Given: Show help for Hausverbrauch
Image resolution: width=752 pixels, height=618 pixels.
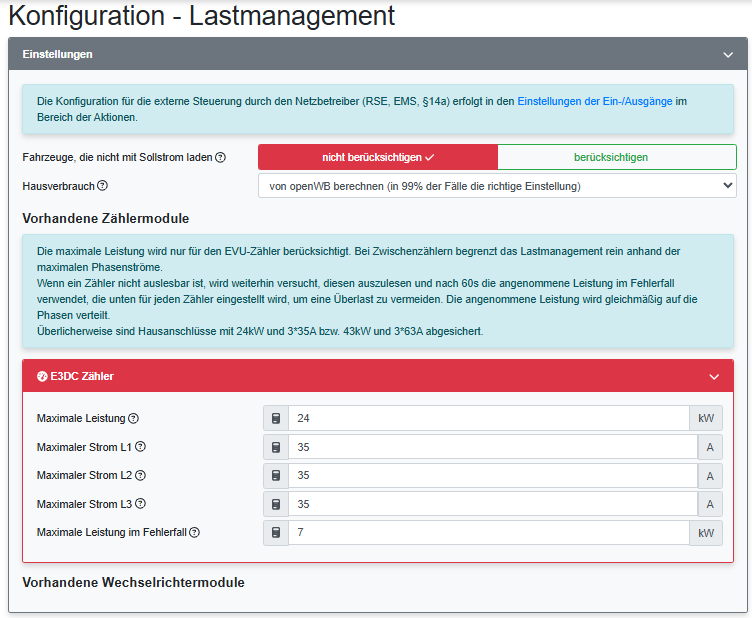Looking at the screenshot, I should (x=103, y=186).
